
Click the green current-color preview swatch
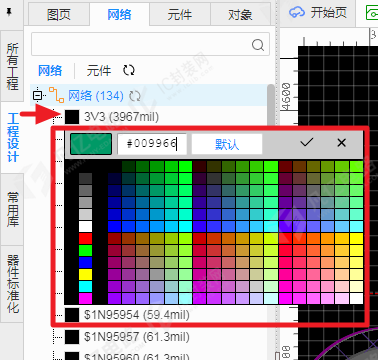point(91,144)
